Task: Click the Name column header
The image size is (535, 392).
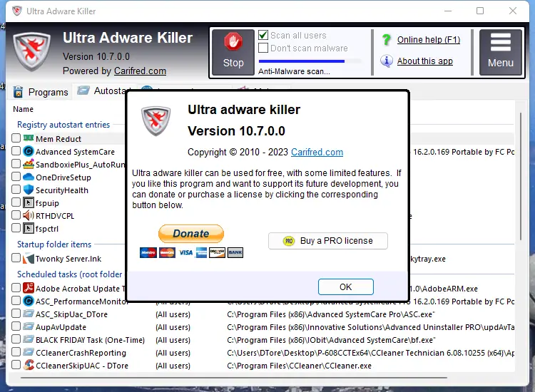Action: point(24,109)
